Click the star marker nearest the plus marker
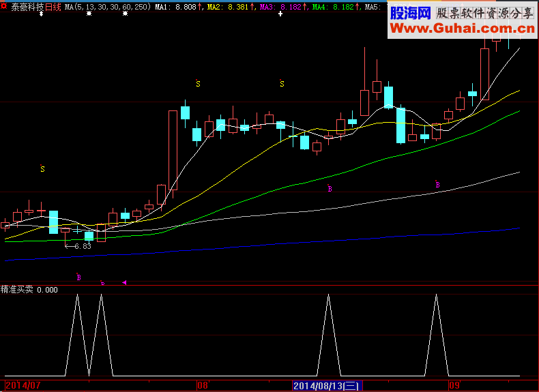539x392 pixels. coord(125,14)
